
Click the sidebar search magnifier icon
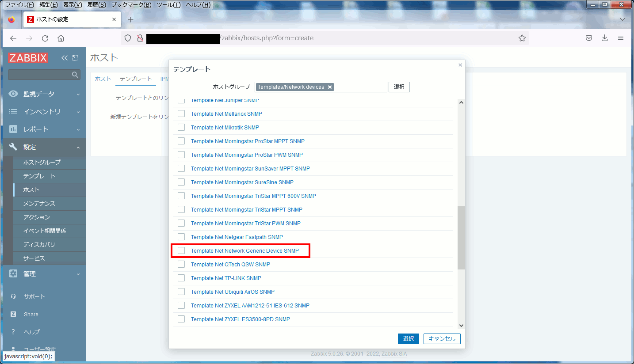point(75,75)
